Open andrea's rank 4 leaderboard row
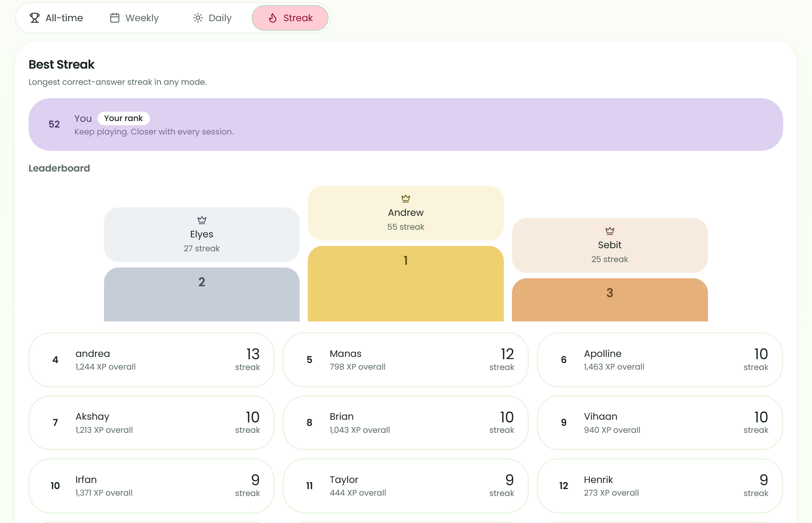Image resolution: width=812 pixels, height=523 pixels. tap(151, 360)
